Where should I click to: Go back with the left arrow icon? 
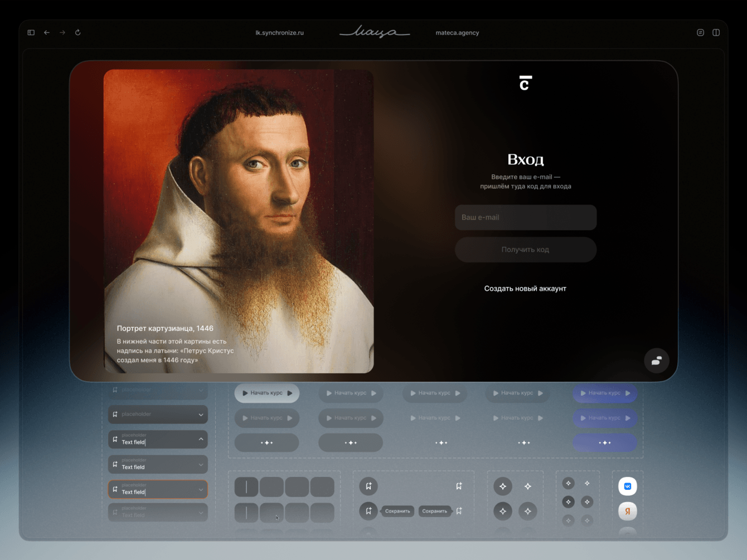pos(47,32)
